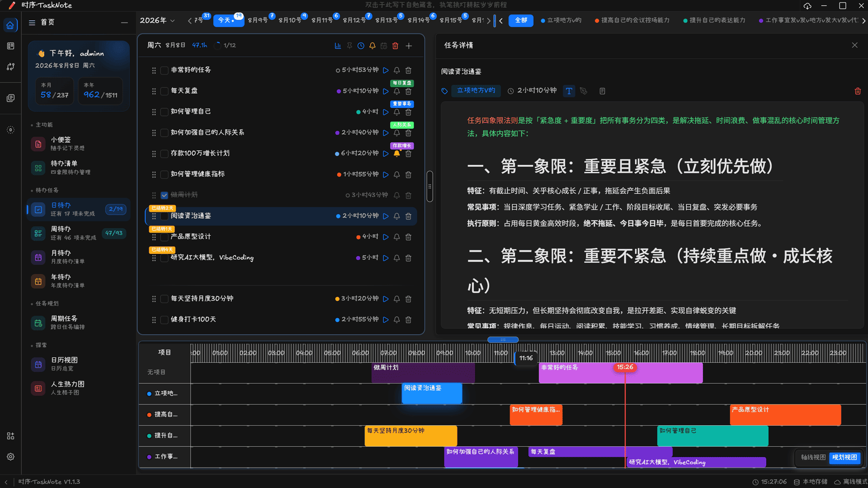The width and height of the screenshot is (868, 488).
Task: Click the sync arrows icon in left rail
Action: click(x=10, y=66)
